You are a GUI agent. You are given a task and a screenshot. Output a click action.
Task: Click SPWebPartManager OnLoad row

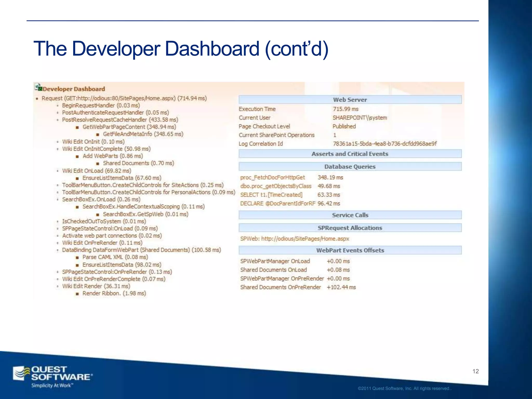[x=295, y=261]
